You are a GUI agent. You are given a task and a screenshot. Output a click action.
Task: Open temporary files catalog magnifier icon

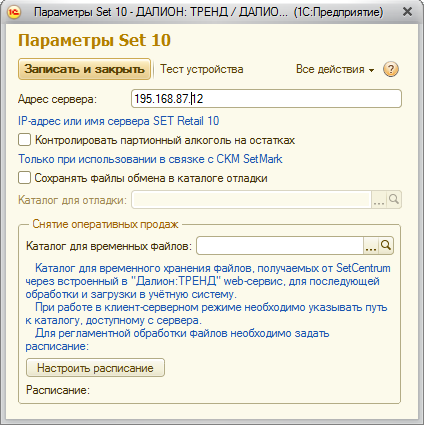[x=386, y=246]
